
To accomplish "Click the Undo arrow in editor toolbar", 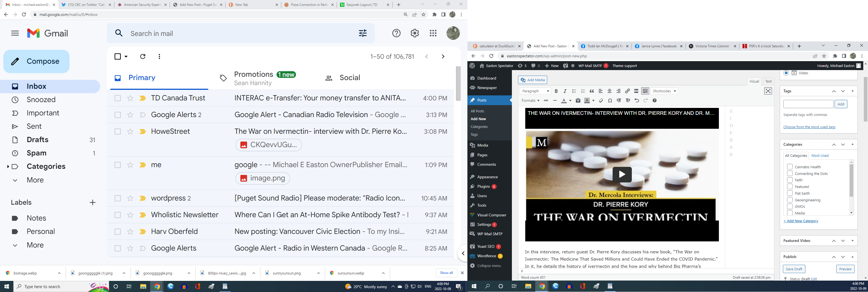I will tap(637, 101).
